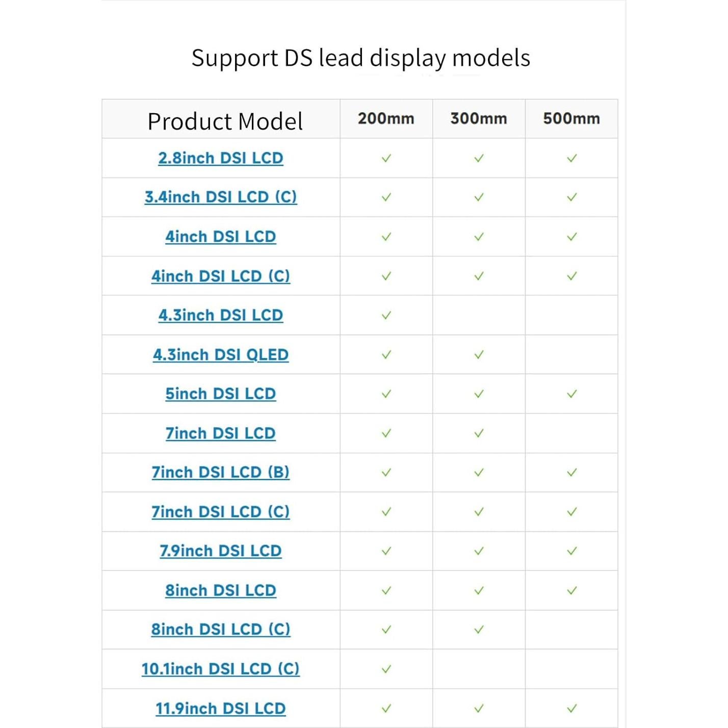
Task: Open the 10.1inch DSI LCD (C) link
Action: tap(220, 669)
